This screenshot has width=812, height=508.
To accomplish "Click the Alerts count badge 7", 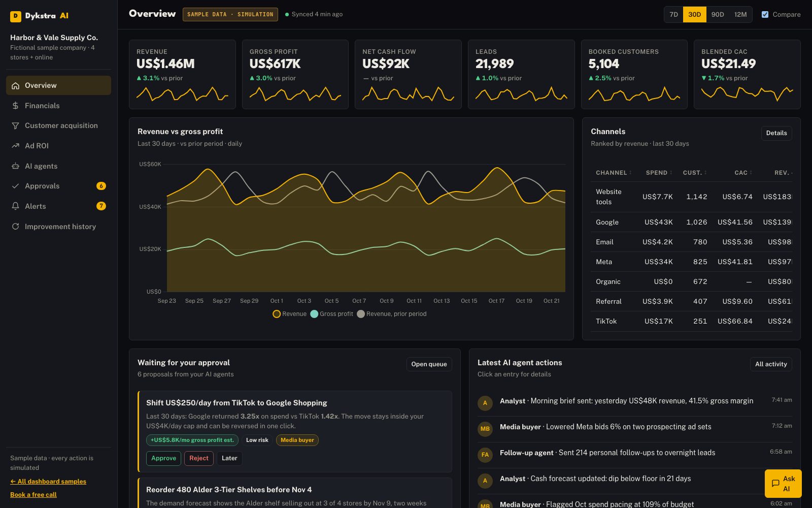I will tap(101, 206).
